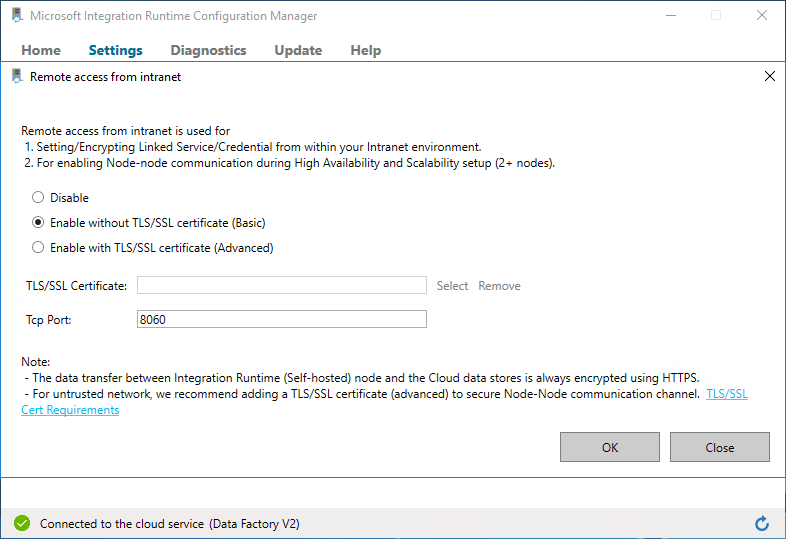Screen dimensions: 786x539
Task: Go to the Update tab
Action: click(298, 50)
